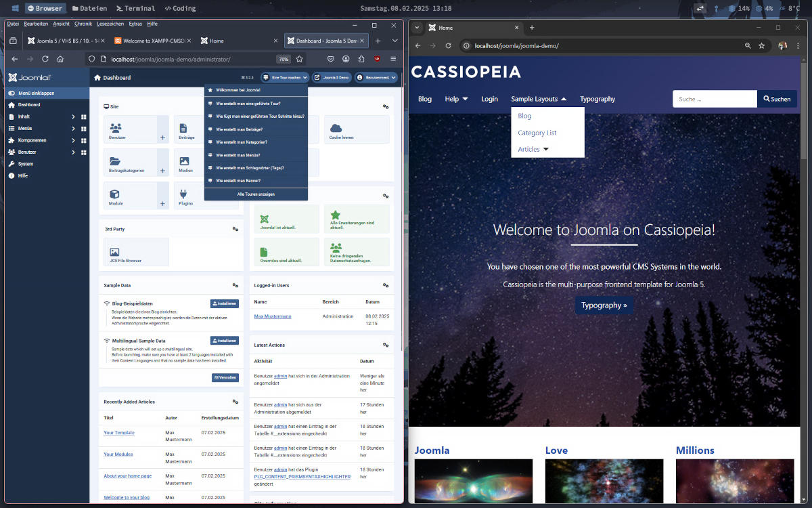The width and height of the screenshot is (812, 508).
Task: Open the 3rd Party module settings gear
Action: coord(235,229)
